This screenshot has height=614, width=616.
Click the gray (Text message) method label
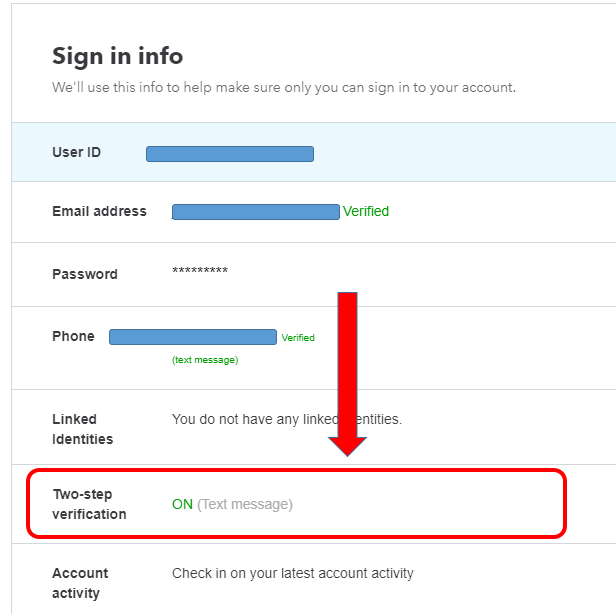coord(245,504)
